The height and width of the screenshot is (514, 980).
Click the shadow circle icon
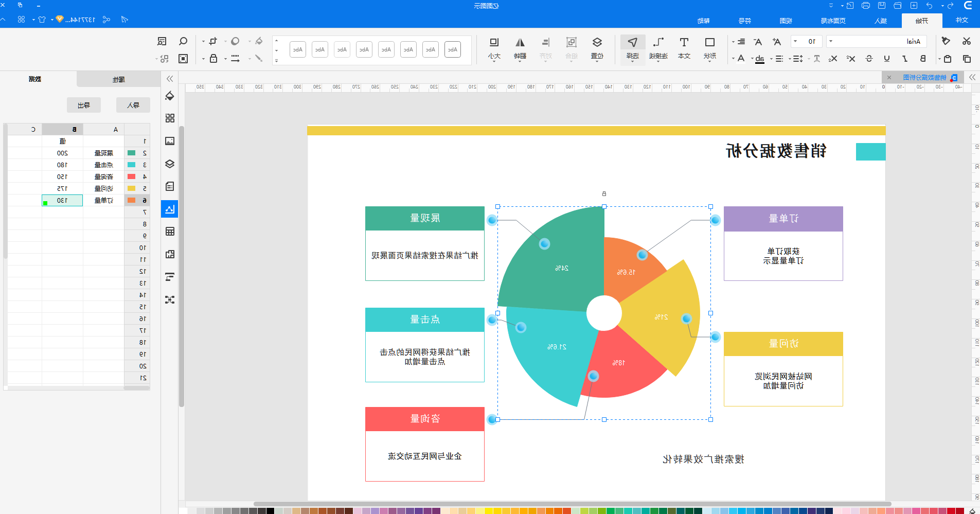tap(235, 41)
